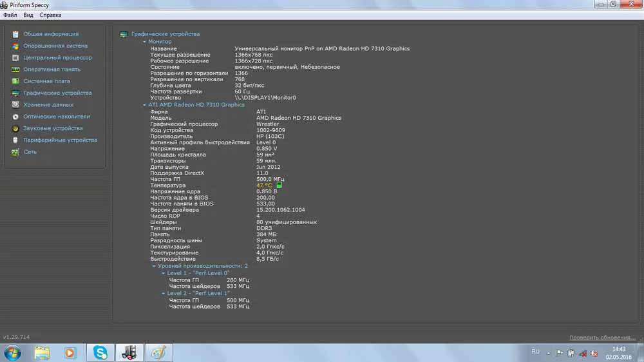The image size is (644, 362).
Task: Select Операционная система in the sidebar
Action: click(55, 46)
